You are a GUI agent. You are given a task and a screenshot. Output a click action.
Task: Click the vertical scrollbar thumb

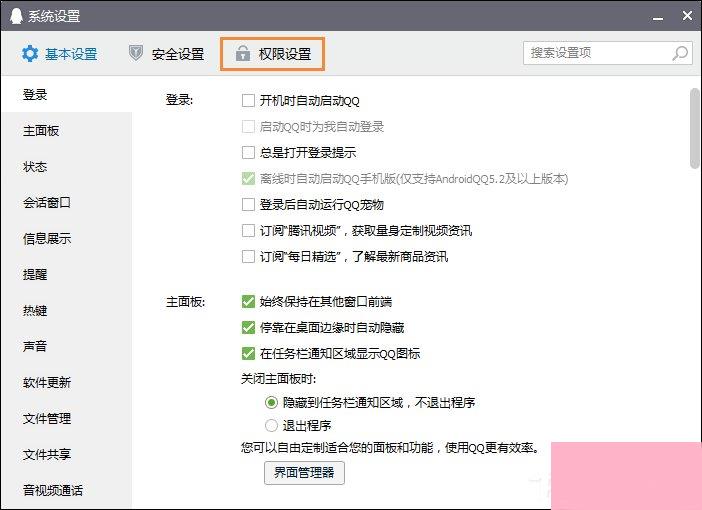click(x=695, y=129)
